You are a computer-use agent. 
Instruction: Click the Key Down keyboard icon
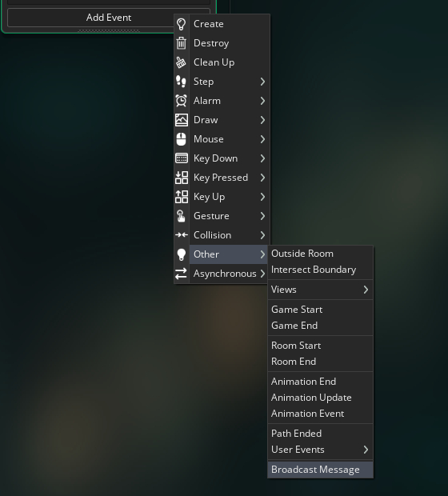click(182, 158)
